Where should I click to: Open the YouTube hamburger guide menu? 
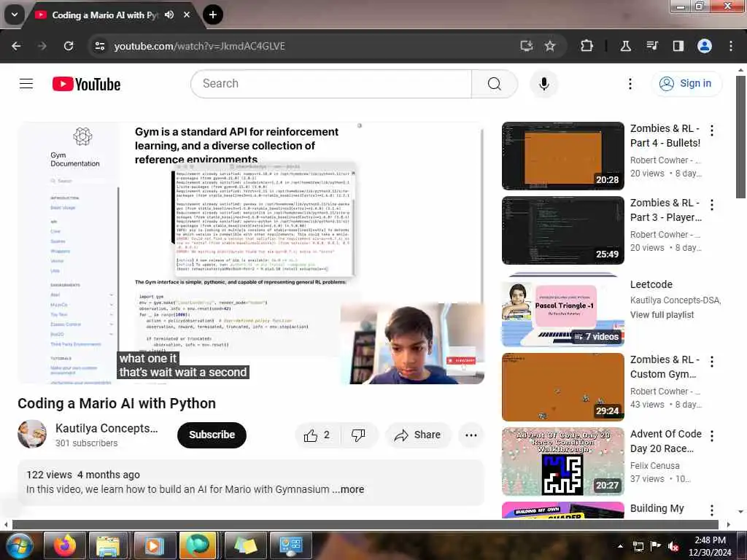tap(26, 84)
